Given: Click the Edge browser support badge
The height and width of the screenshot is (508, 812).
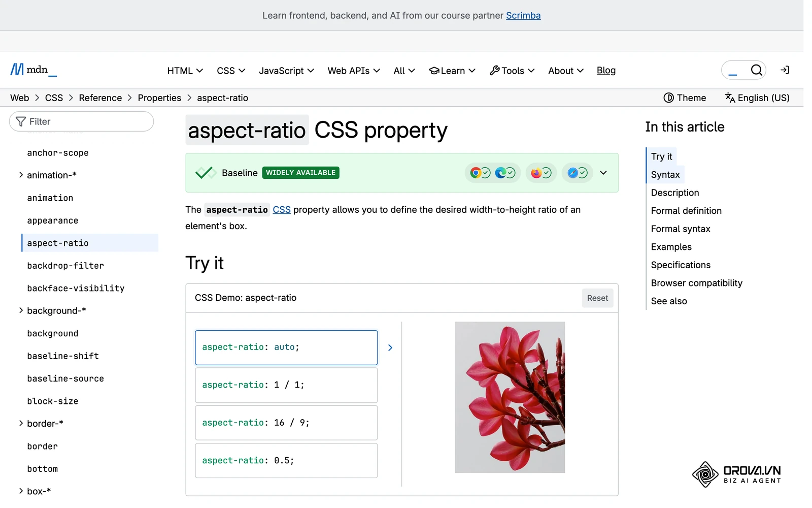Looking at the screenshot, I should pyautogui.click(x=505, y=173).
